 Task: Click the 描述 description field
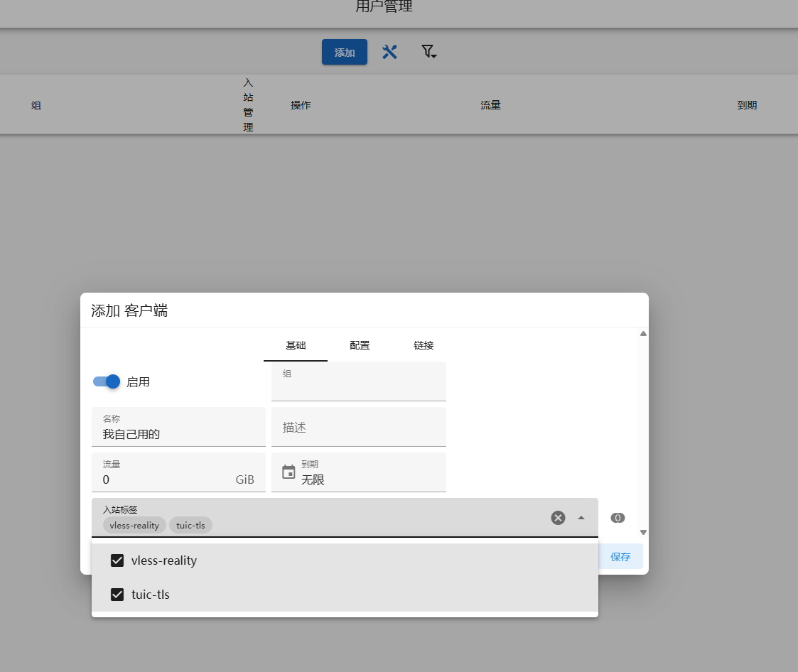[358, 428]
